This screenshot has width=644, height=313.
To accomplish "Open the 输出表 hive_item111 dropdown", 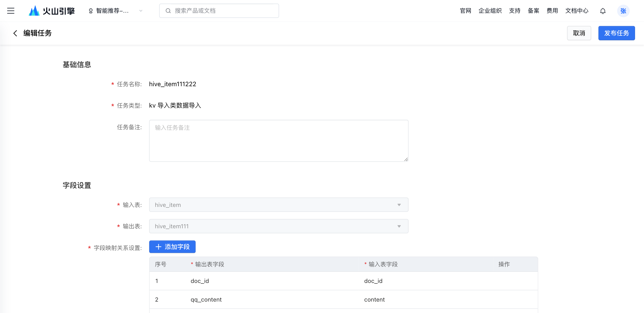I will pyautogui.click(x=279, y=226).
